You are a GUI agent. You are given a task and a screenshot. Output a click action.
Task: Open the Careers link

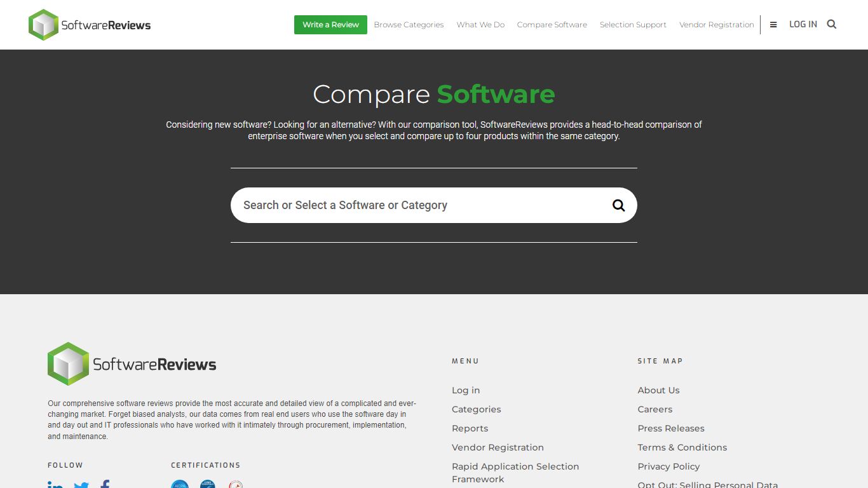coord(655,409)
